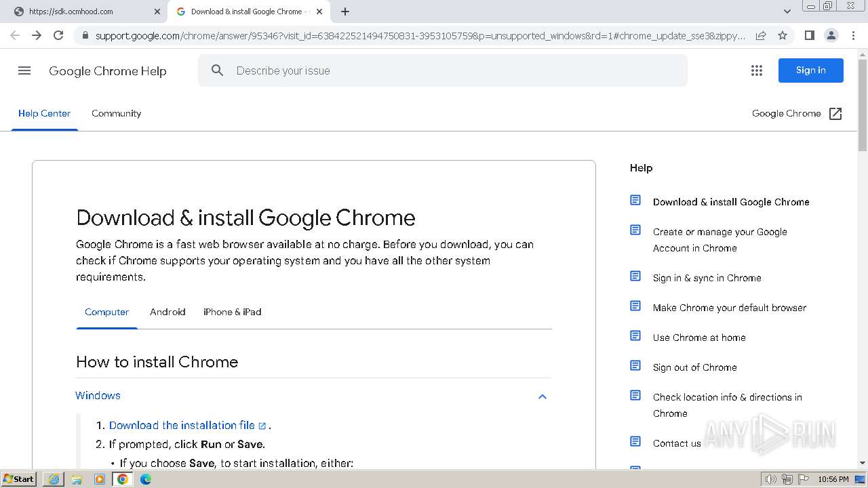Close the sdk.ocmhood.com tab
Viewport: 868px width, 488px height.
point(157,12)
